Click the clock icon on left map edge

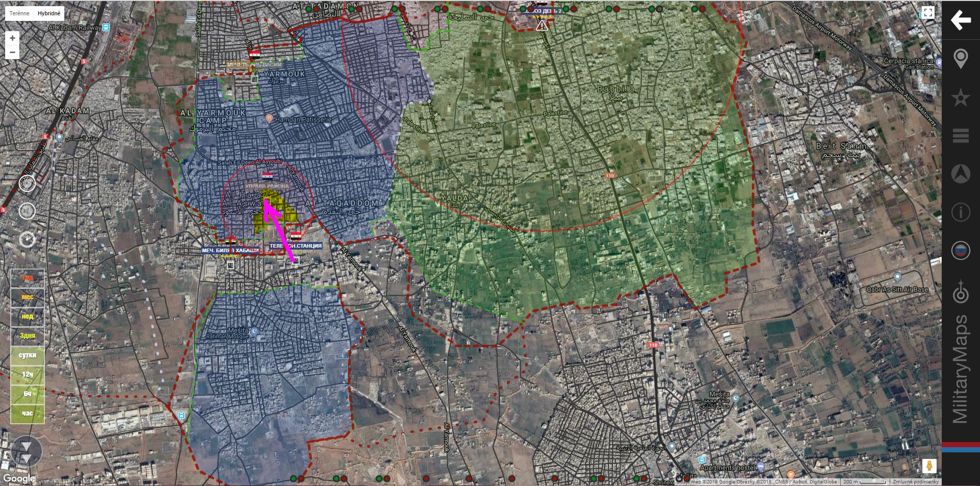click(27, 239)
